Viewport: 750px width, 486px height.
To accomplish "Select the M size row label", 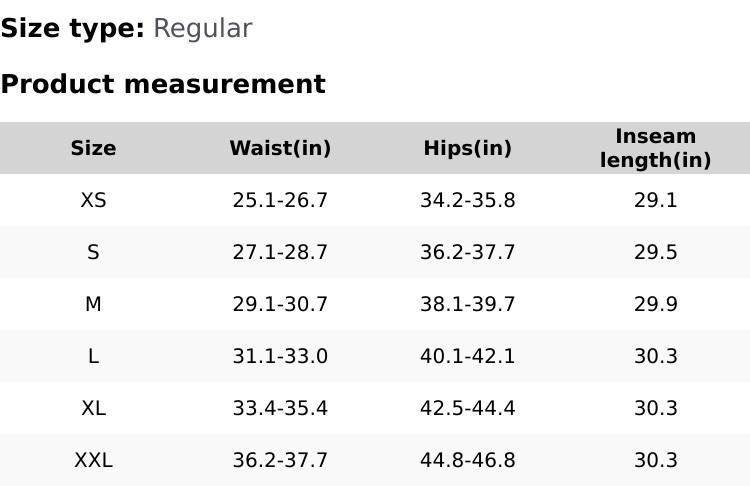I will (93, 304).
